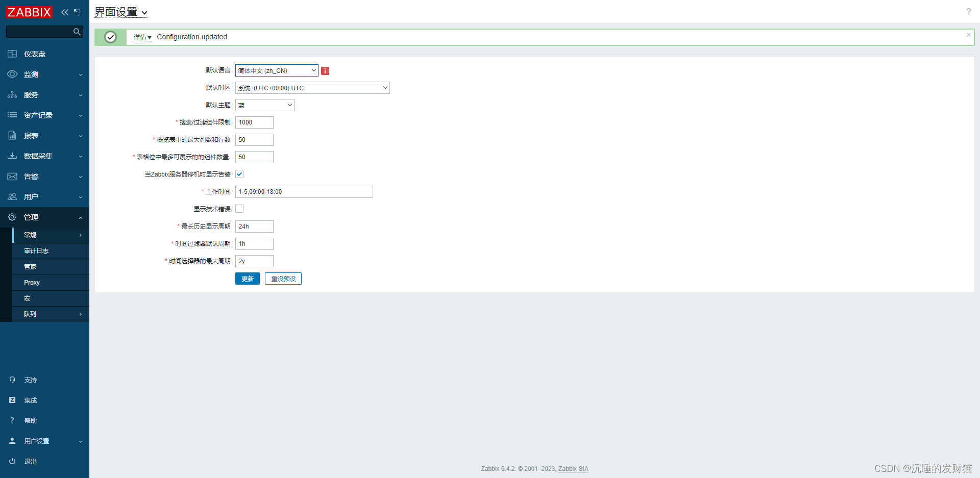Screen dimensions: 980x478
Task: Click the 搜索/过滤组件限制 field
Action: 254,122
